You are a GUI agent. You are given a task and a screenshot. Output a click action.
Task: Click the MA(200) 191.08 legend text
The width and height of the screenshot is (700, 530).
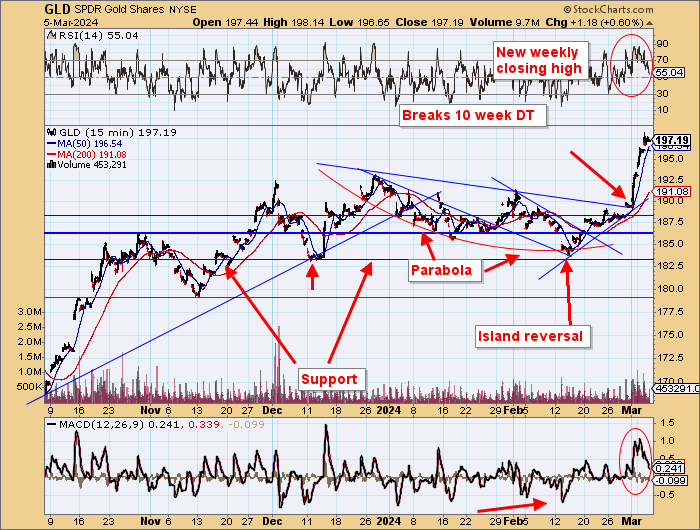coord(92,154)
